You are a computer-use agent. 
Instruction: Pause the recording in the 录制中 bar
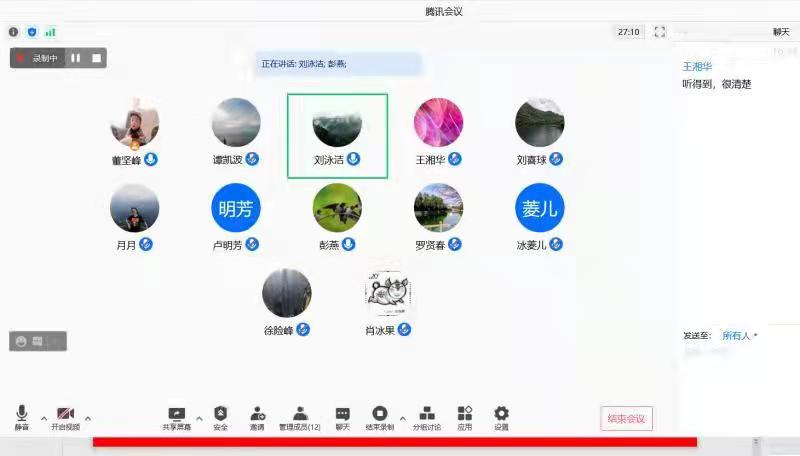(75, 58)
